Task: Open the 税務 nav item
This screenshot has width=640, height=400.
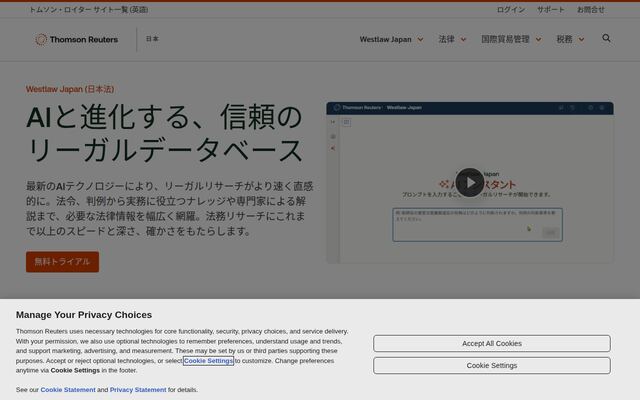Action: pyautogui.click(x=564, y=39)
